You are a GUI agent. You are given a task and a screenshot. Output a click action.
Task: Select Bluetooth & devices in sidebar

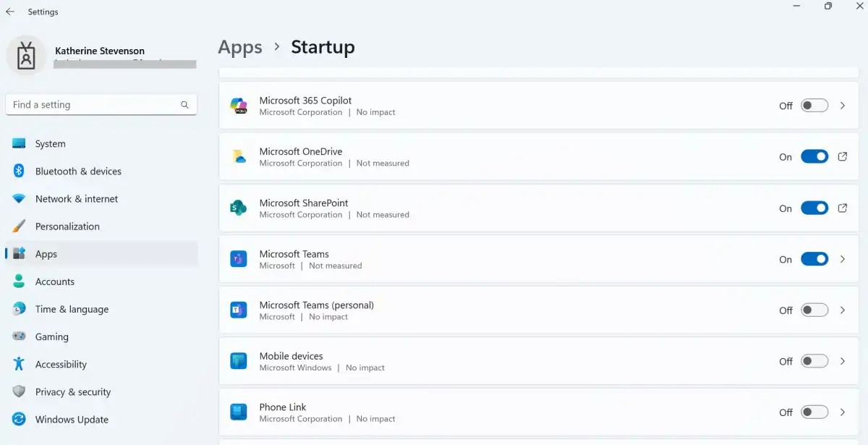(78, 171)
